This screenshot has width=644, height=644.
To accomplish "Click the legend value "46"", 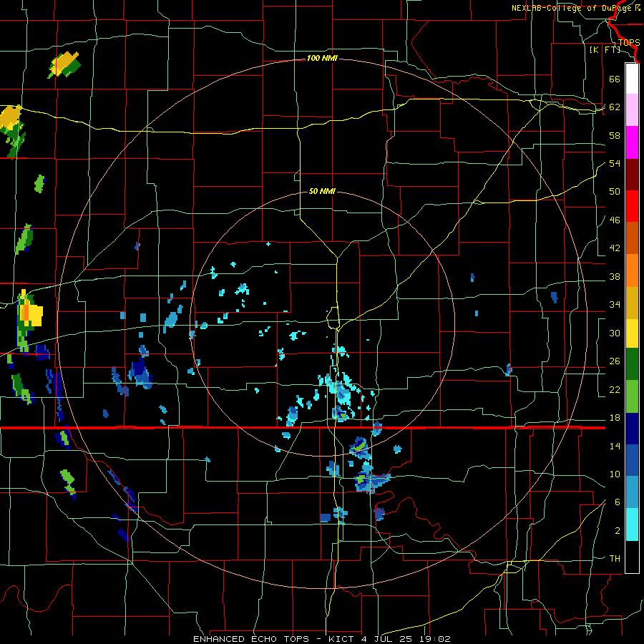I will pos(615,220).
